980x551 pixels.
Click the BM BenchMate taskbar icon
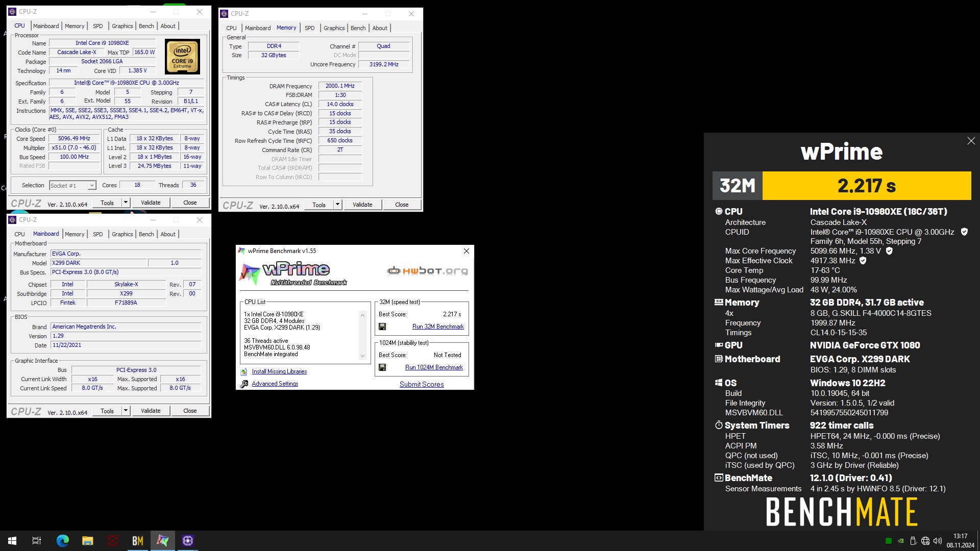(138, 541)
